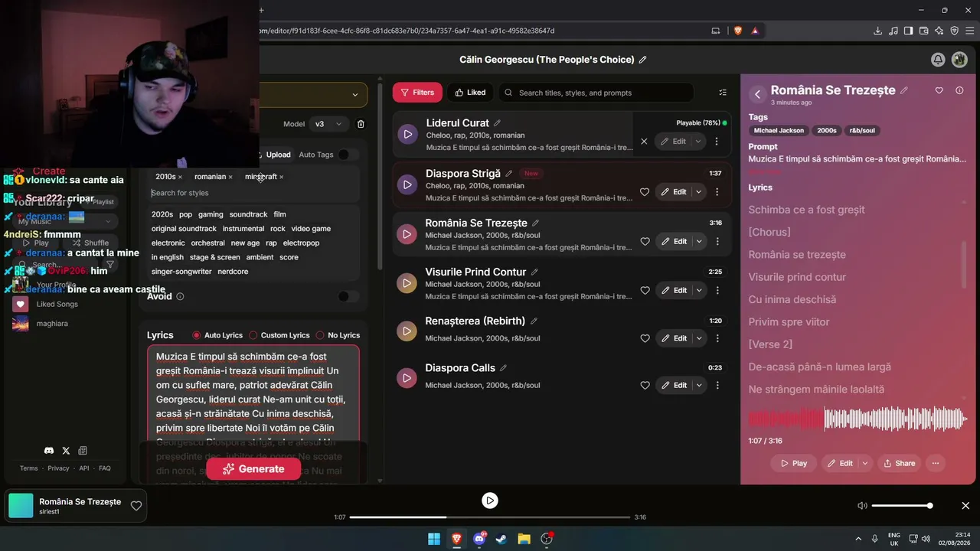Like the Diaspora Strigă track
Screen dimensions: 980x551
click(x=645, y=192)
